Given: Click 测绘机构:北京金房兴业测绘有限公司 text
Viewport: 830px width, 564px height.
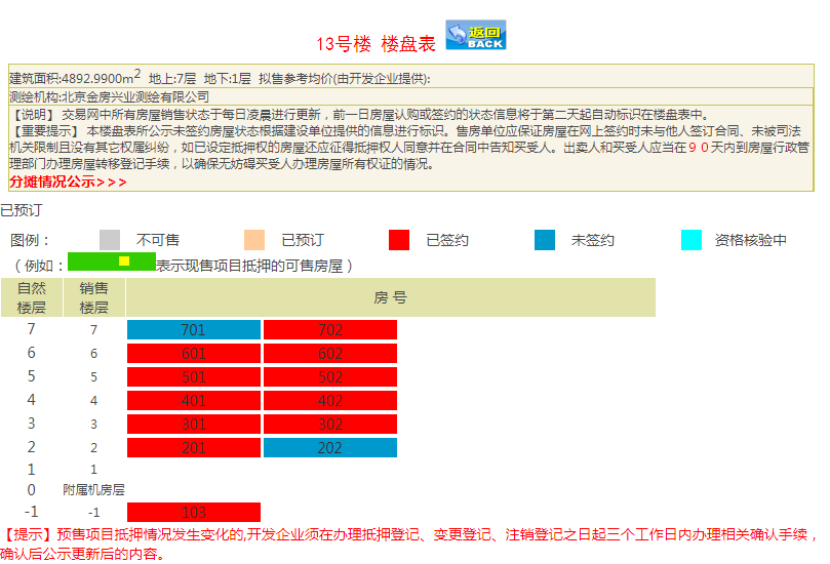Looking at the screenshot, I should (x=109, y=97).
